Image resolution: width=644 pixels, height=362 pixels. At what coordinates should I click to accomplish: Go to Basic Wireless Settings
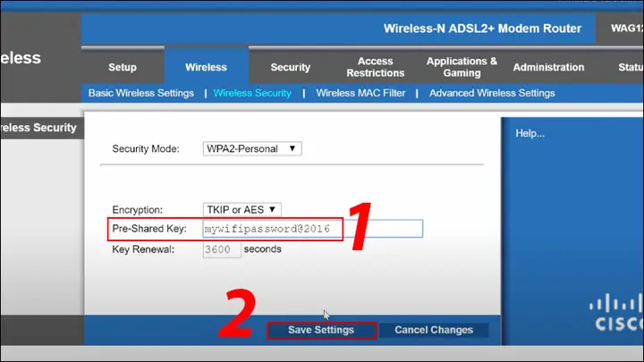pos(141,93)
